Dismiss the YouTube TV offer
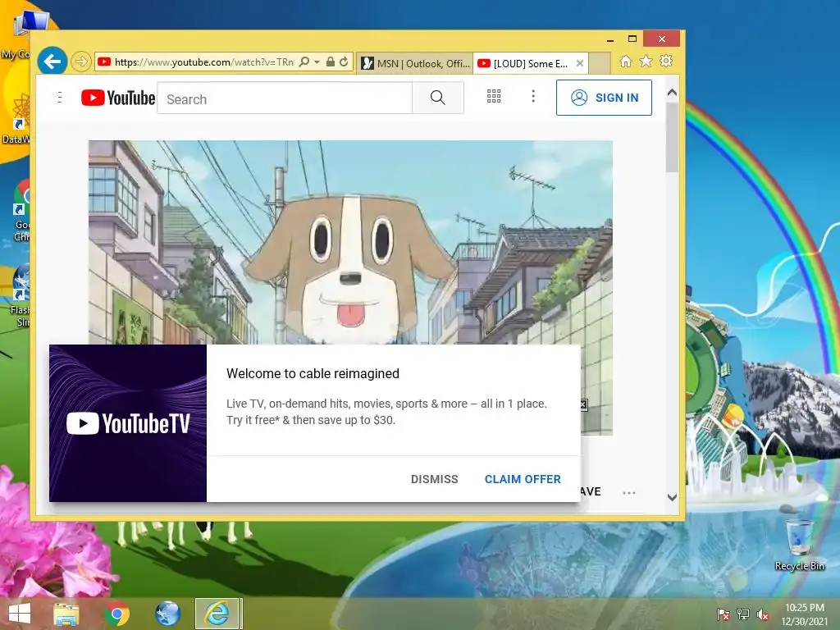840x630 pixels. (435, 479)
